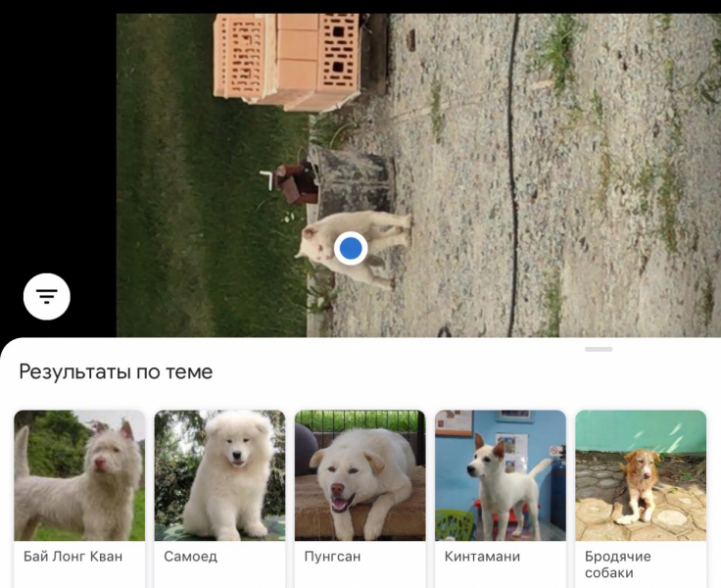Open the filter options icon
Image resolution: width=721 pixels, height=588 pixels.
47,295
